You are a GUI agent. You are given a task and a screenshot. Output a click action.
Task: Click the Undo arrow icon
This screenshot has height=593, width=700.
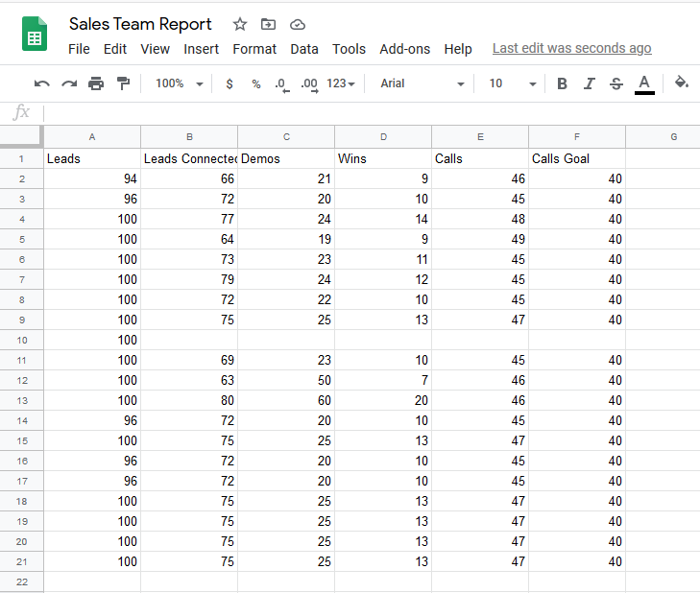[x=41, y=83]
